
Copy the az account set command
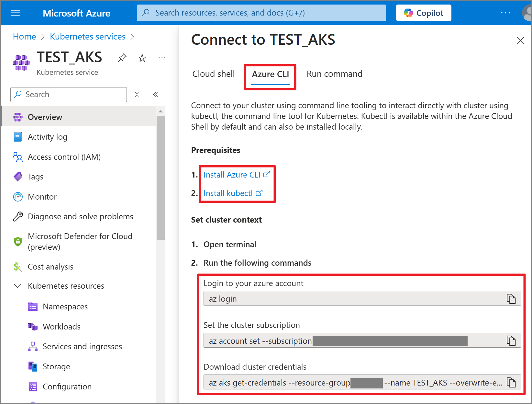coord(511,341)
